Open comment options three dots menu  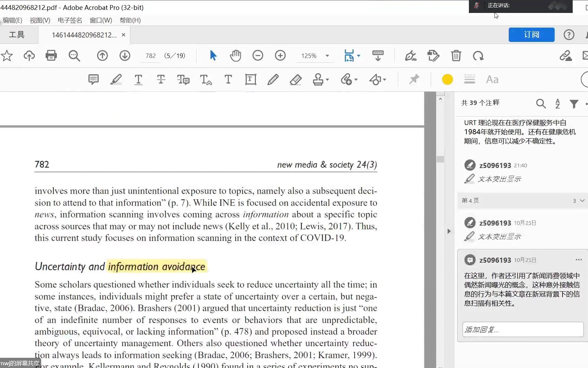click(x=578, y=260)
